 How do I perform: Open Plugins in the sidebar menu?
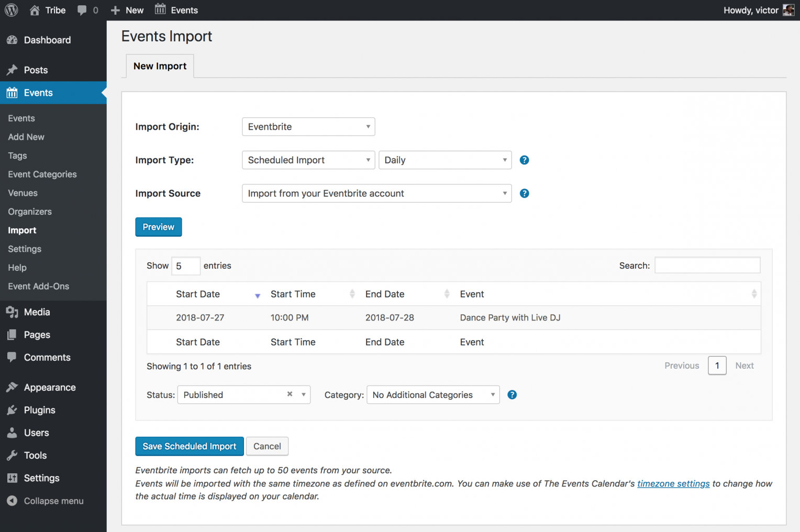pyautogui.click(x=39, y=410)
